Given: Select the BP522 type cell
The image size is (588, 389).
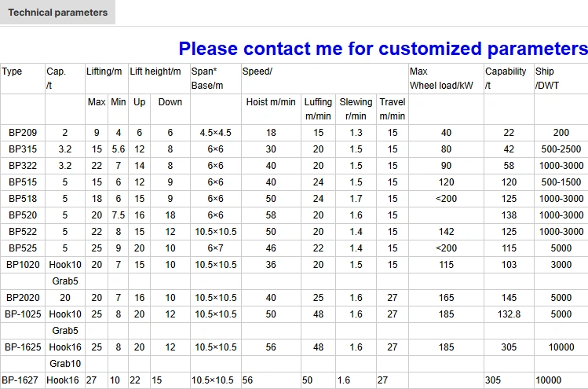Looking at the screenshot, I should tap(23, 232).
